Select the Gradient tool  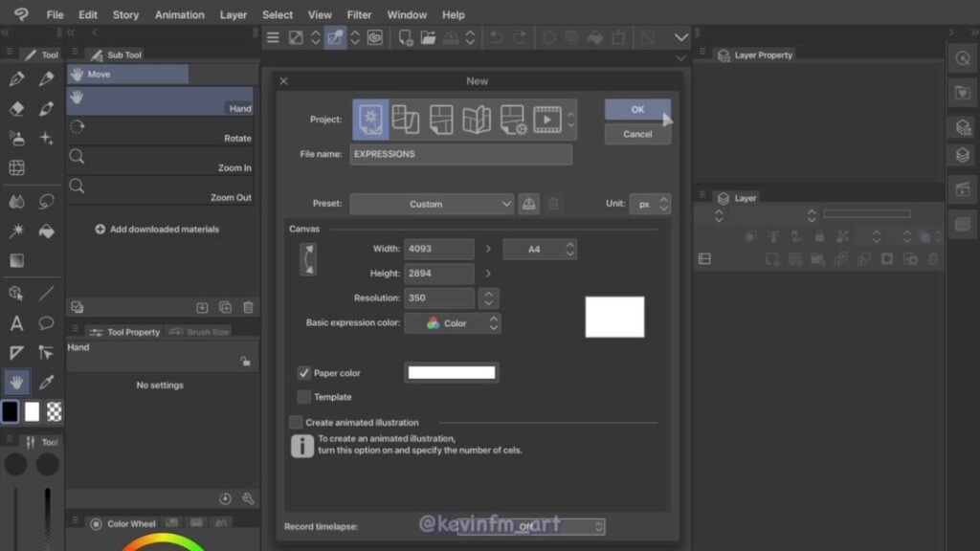pyautogui.click(x=16, y=260)
